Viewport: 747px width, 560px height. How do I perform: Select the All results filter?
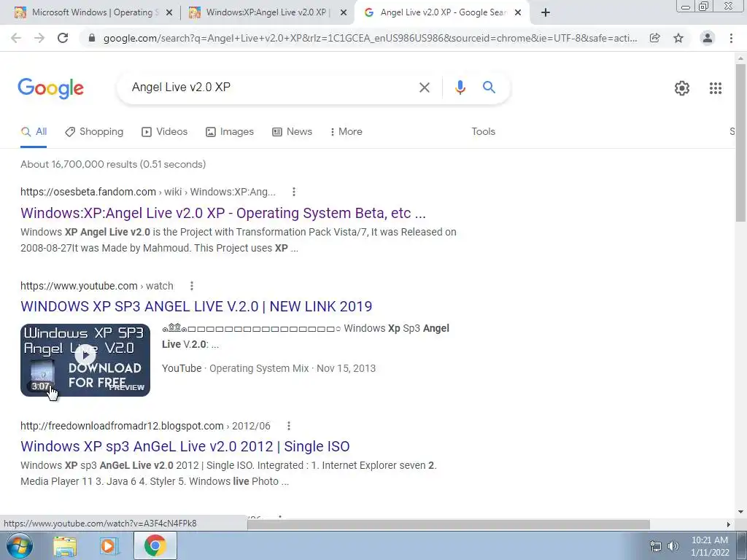34,132
